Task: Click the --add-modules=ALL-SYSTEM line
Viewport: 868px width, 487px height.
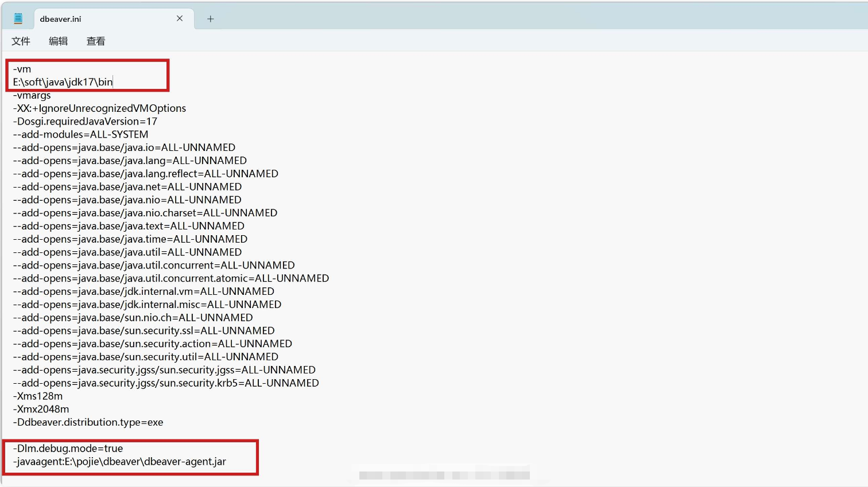Action: click(x=80, y=135)
